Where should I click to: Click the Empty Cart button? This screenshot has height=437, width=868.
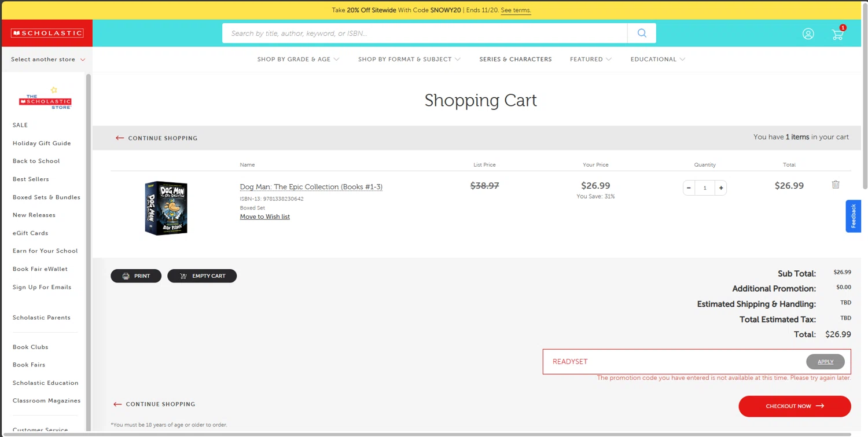(202, 276)
